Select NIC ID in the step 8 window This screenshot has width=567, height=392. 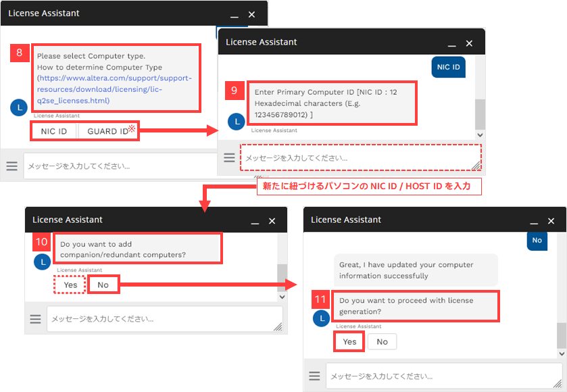tap(54, 131)
